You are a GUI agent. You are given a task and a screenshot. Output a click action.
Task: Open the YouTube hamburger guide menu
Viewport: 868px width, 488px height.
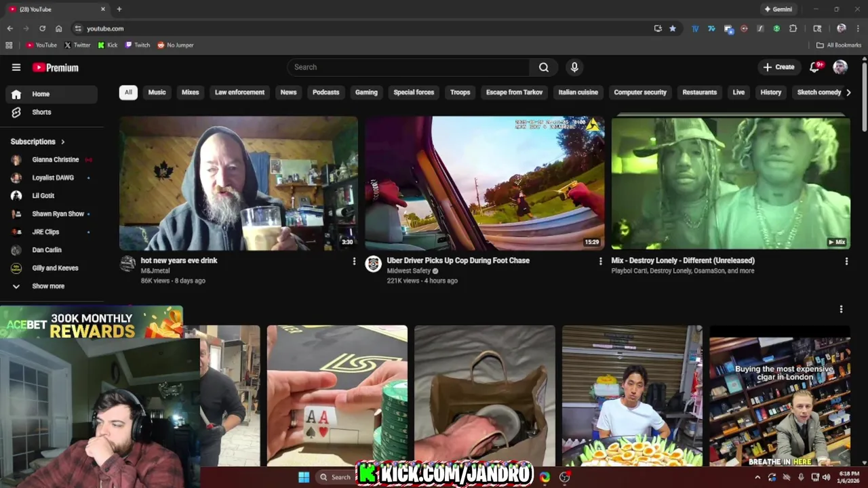point(16,67)
